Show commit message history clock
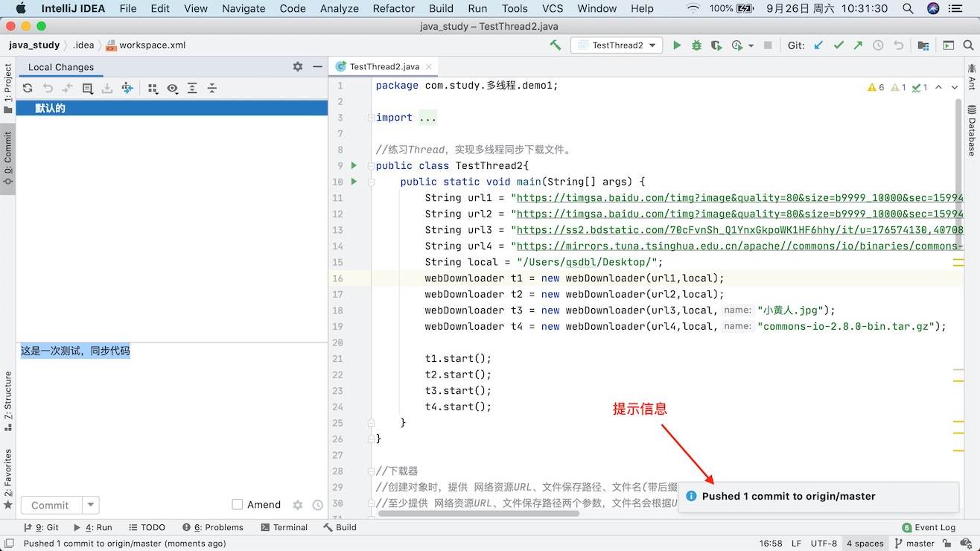The height and width of the screenshot is (551, 980). [318, 505]
